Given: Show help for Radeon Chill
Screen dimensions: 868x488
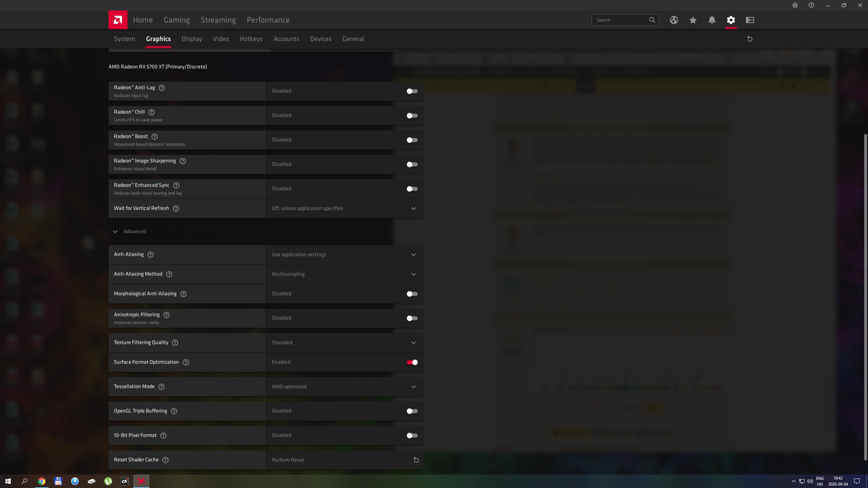Looking at the screenshot, I should [x=152, y=112].
